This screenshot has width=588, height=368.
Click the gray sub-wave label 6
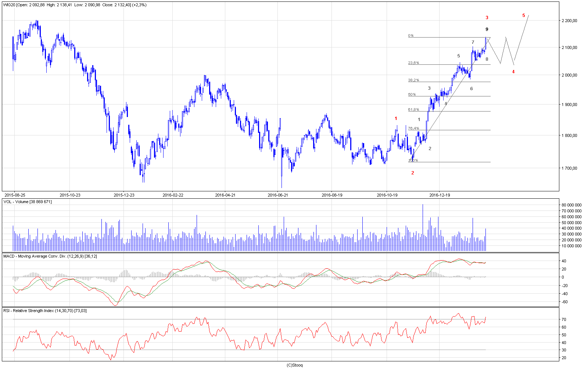pos(472,89)
